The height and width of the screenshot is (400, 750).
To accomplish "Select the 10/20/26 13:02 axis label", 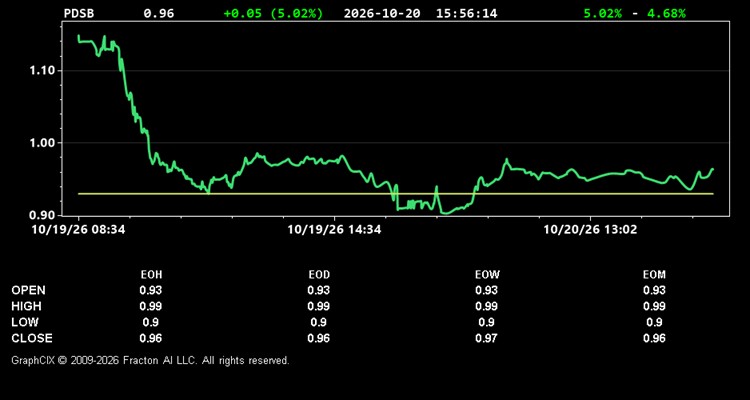I will 590,230.
